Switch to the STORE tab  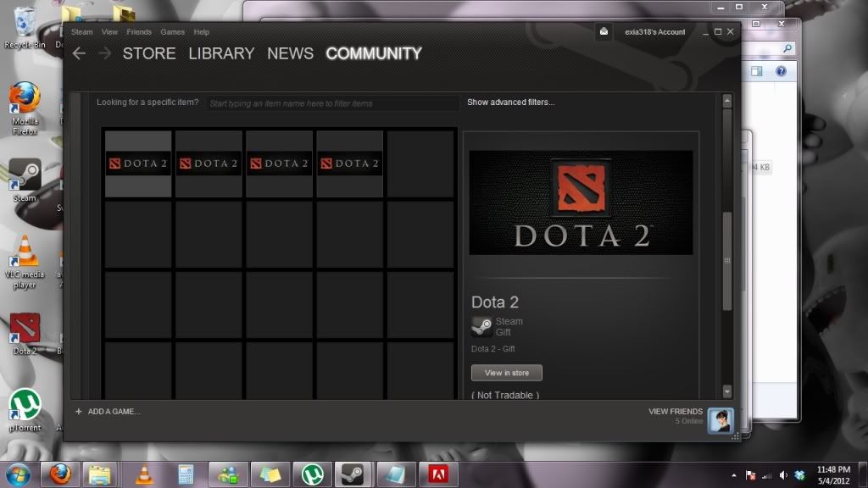tap(149, 53)
